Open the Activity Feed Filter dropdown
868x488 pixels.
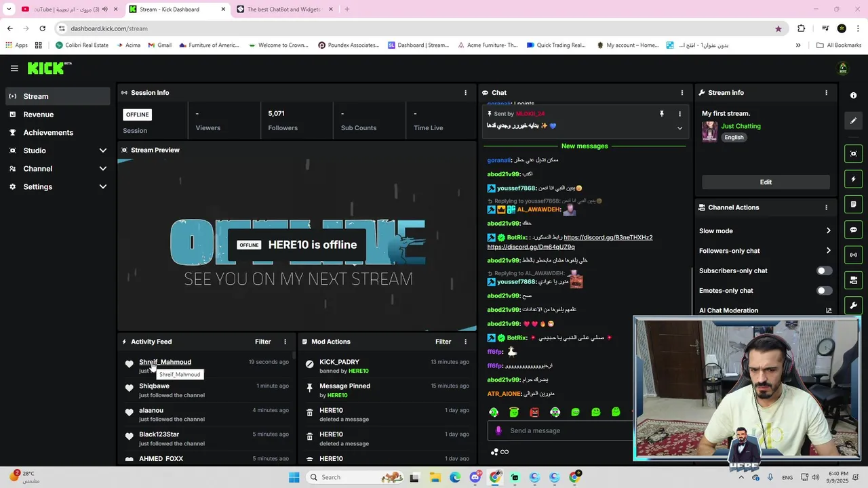click(x=263, y=342)
